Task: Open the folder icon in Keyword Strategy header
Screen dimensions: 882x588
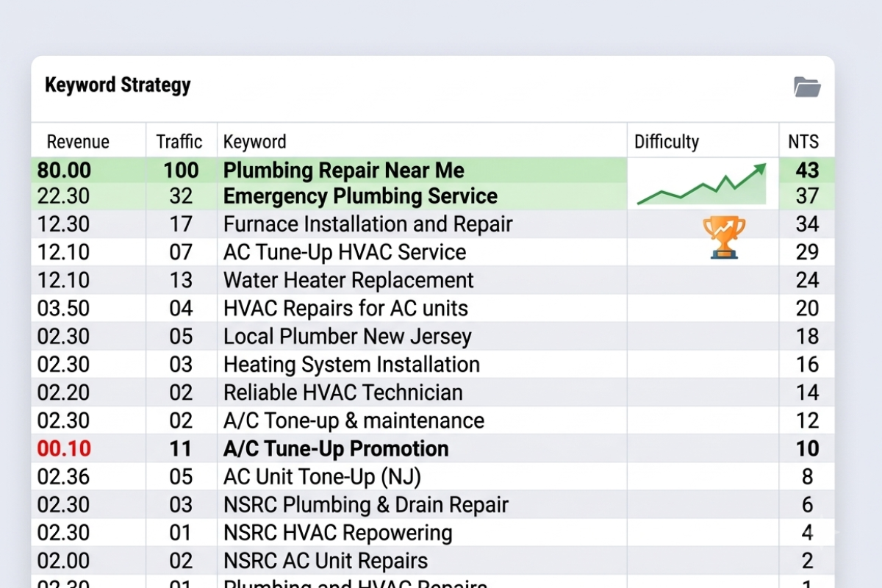Action: [807, 87]
